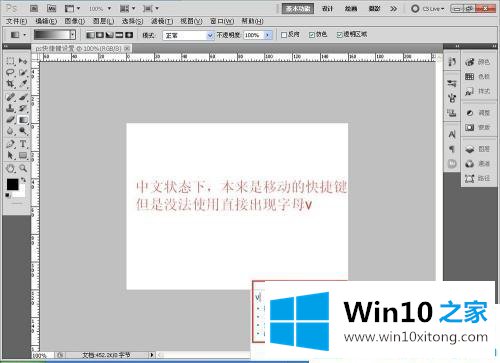Open the 编辑(E) menu
This screenshot has width=500, height=363.
[46, 21]
